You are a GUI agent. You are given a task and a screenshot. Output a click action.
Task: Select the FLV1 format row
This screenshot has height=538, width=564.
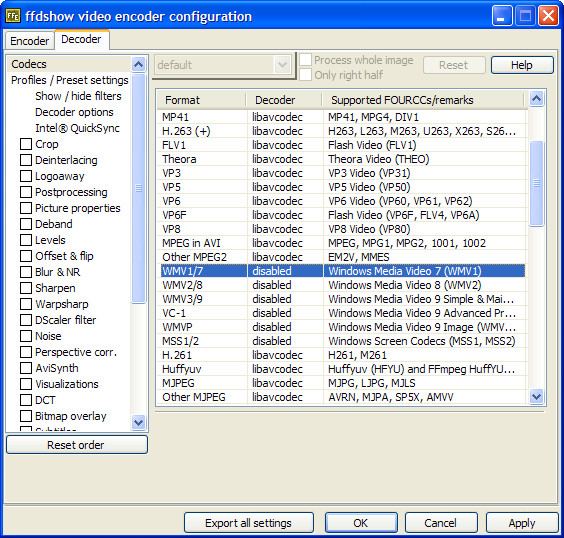point(342,145)
